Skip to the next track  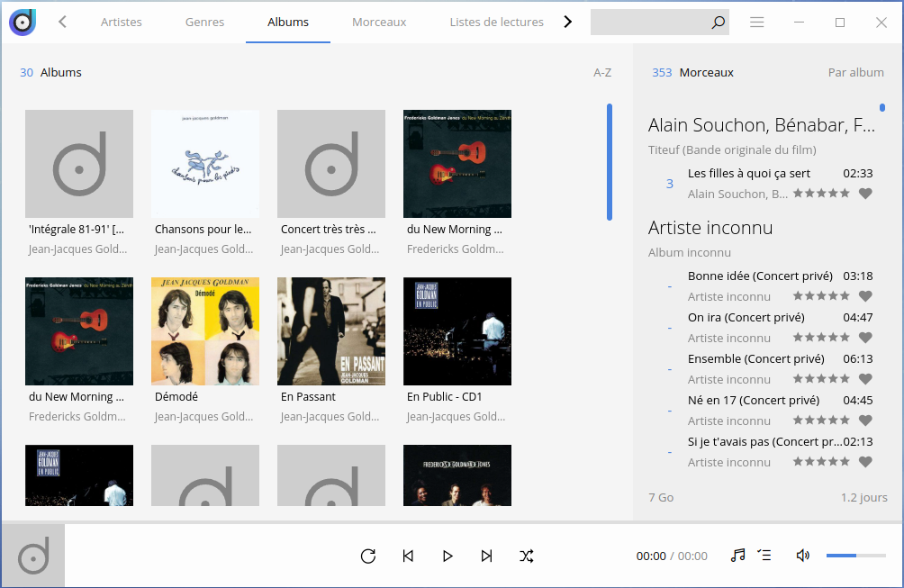(x=486, y=556)
